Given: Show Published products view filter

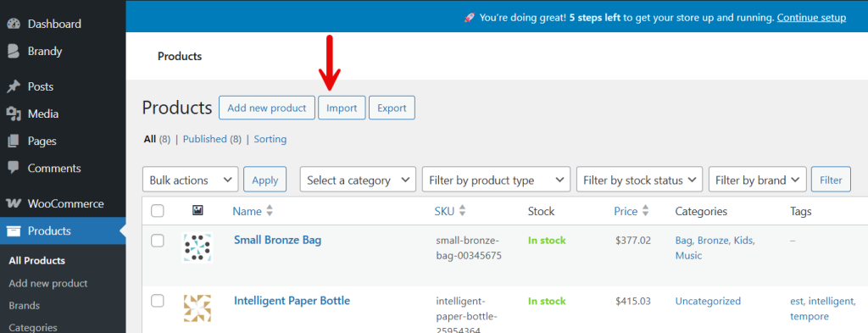Looking at the screenshot, I should pos(205,140).
